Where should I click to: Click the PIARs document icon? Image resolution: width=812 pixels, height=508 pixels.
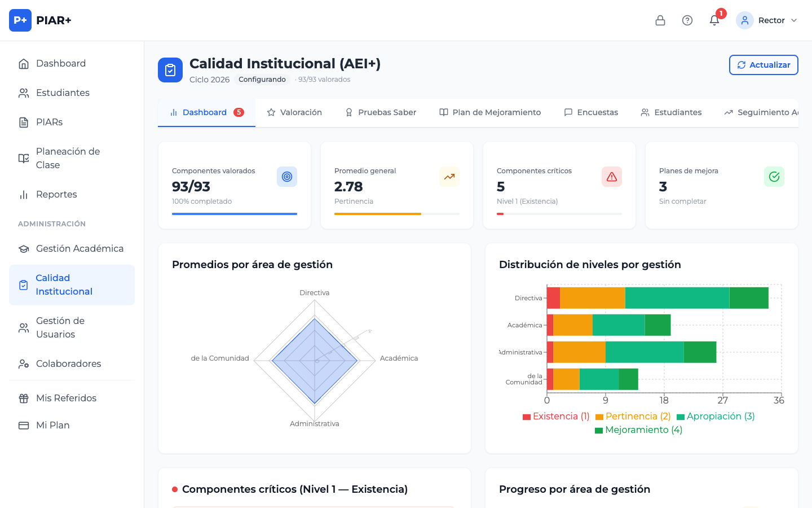(24, 122)
